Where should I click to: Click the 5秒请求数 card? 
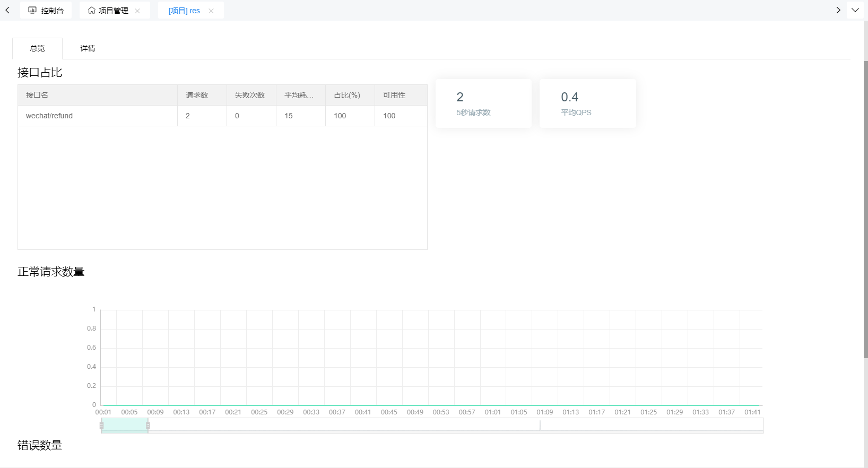pos(483,103)
